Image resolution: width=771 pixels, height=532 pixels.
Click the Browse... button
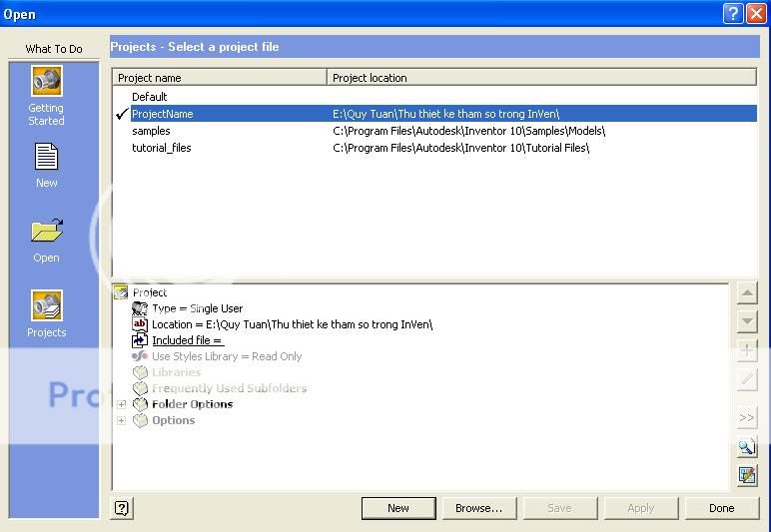pos(479,508)
